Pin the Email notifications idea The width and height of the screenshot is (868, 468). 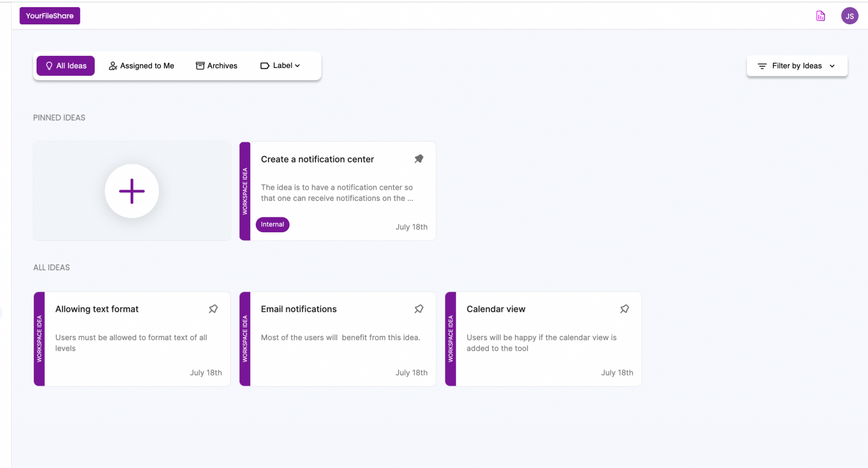tap(419, 309)
